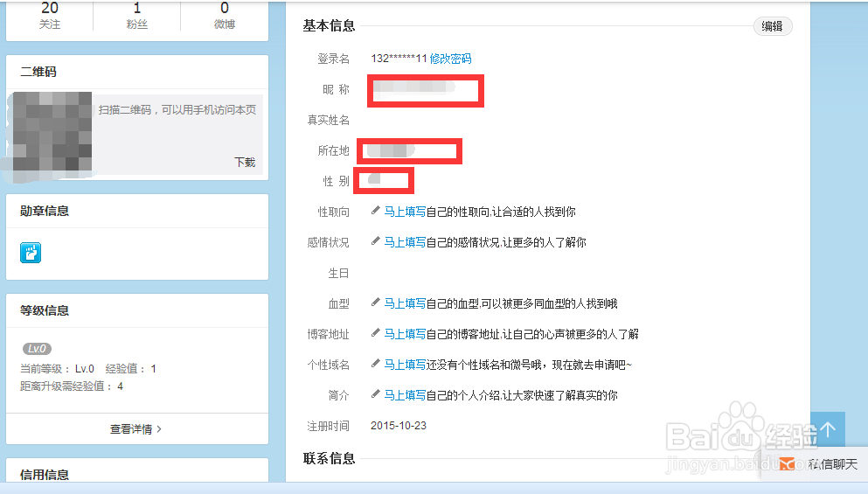
Task: Click 距离升级需经验值 text line
Action: click(72, 386)
